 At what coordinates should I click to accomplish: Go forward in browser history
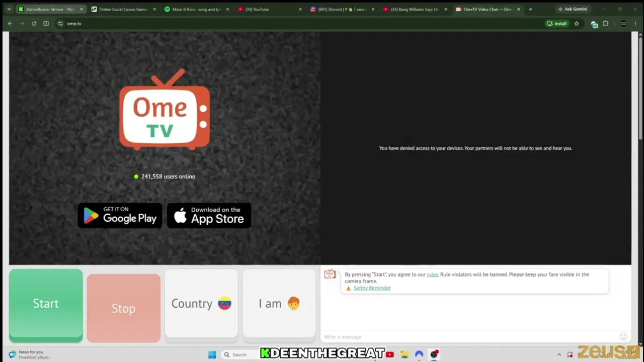coord(22,24)
